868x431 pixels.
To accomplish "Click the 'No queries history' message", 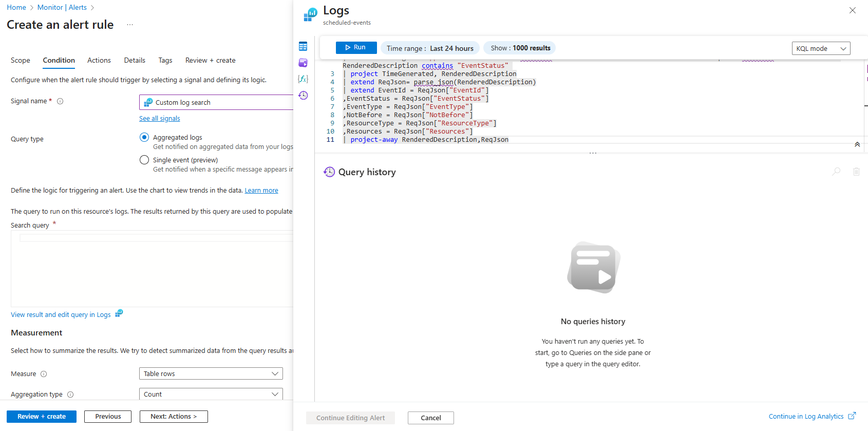I will [x=593, y=322].
